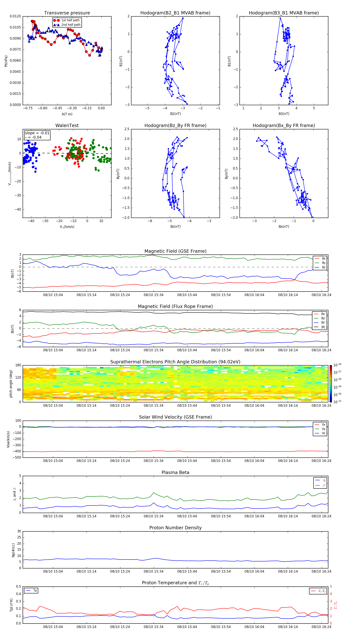Click the '|B|' entry in the Flux Rope legend
Viewport: 351px width, 644px height.
tap(320, 327)
